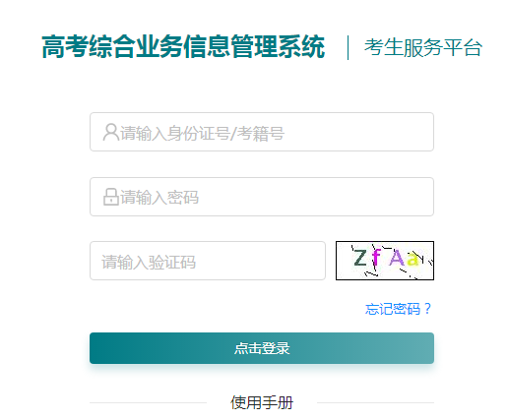Click the 考生服务平台 subtitle
Viewport: 508px width, 420px height.
(423, 48)
